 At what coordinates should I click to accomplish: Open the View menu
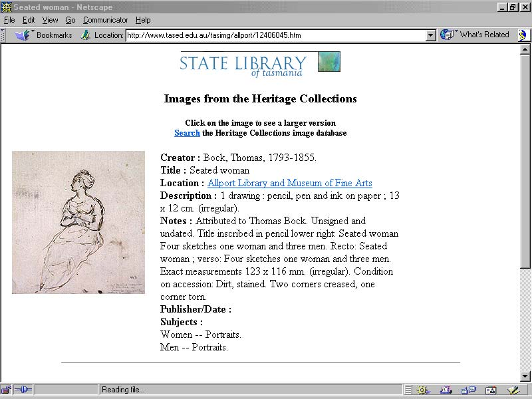(50, 20)
